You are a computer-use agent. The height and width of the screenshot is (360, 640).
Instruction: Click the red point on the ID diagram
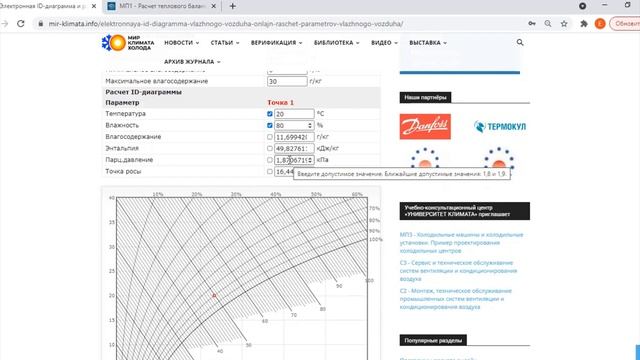pyautogui.click(x=214, y=296)
